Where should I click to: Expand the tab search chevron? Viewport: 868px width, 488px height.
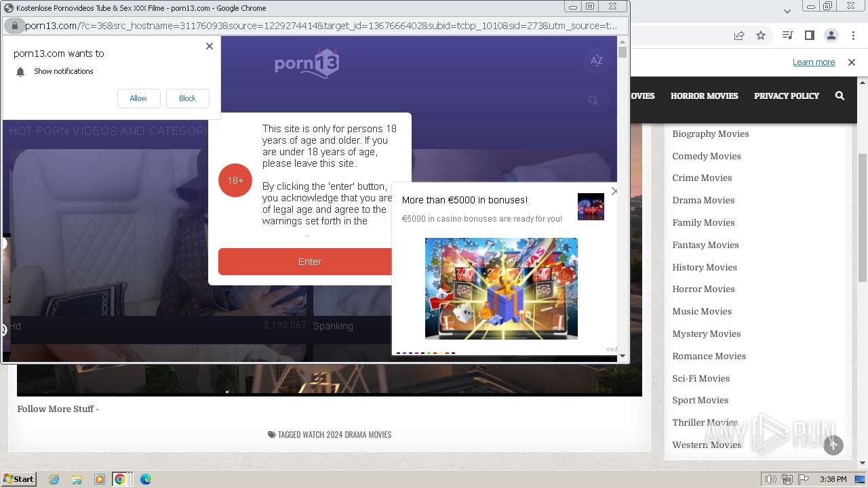[787, 11]
